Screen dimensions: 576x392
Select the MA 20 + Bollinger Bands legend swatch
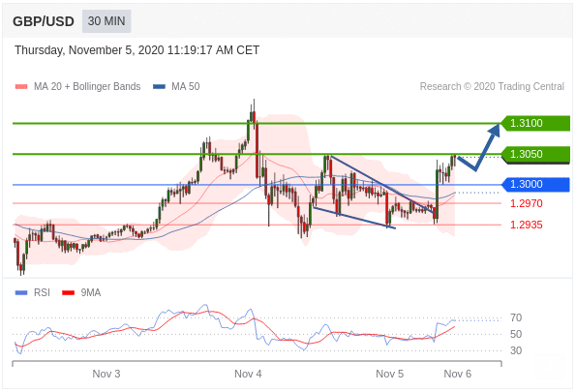coord(21,87)
